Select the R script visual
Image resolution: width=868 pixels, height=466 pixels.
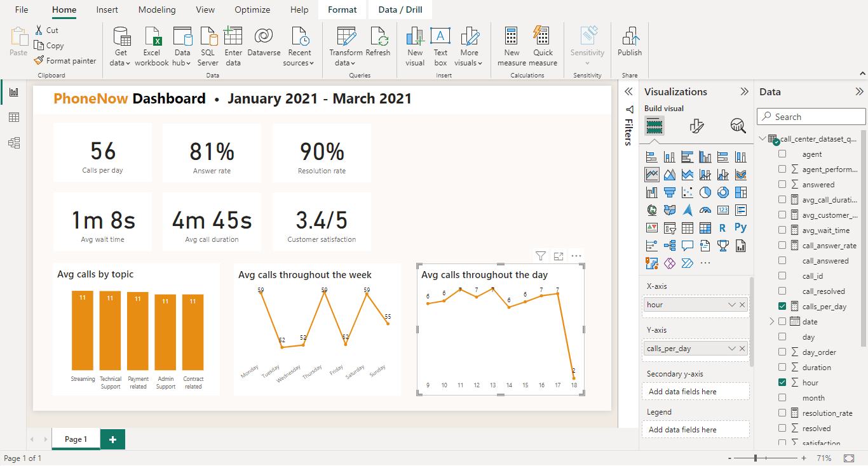(x=723, y=227)
